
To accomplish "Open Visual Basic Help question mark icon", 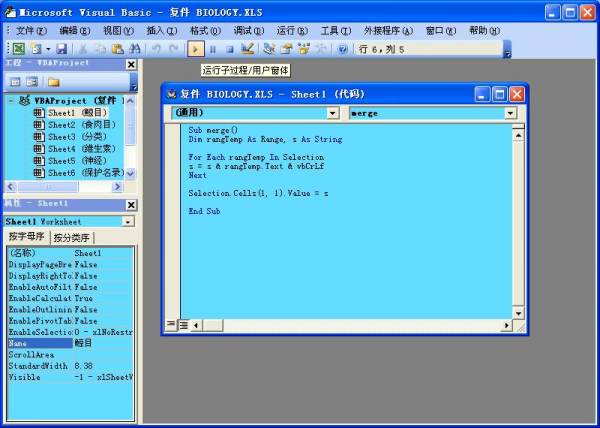I will coord(342,49).
